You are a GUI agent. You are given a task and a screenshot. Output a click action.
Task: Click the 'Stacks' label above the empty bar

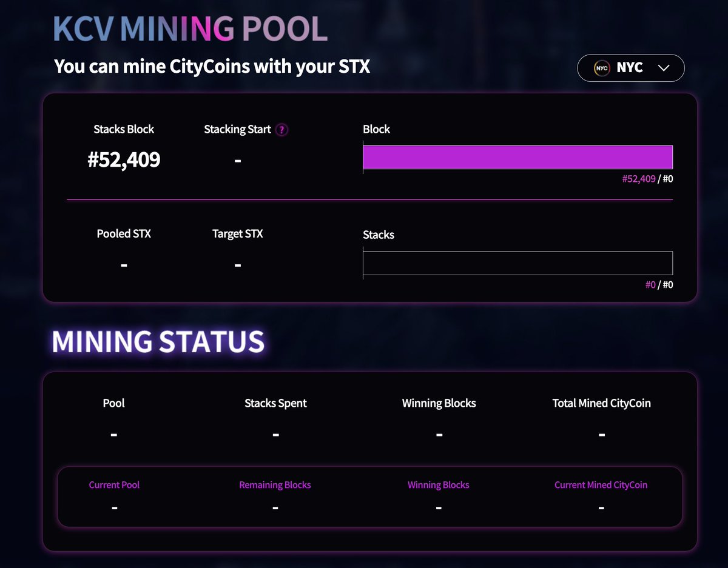pyautogui.click(x=379, y=235)
